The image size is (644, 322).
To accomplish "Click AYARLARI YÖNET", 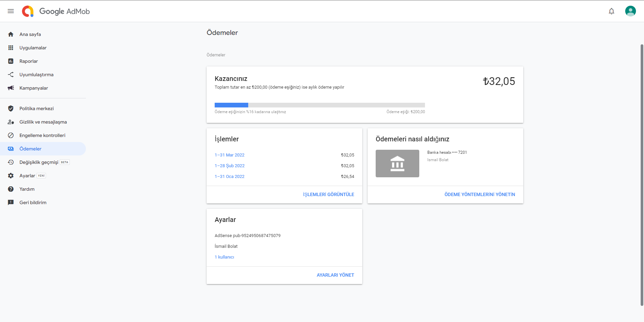I will (335, 275).
